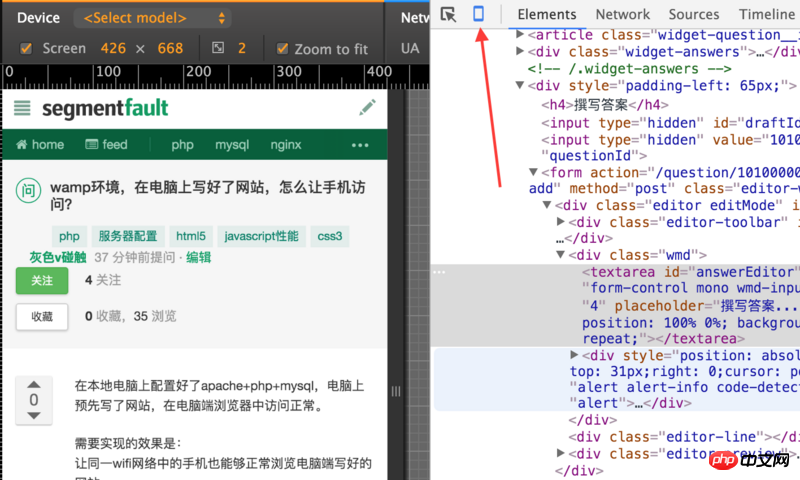Click the device pixel ratio icon
The width and height of the screenshot is (800, 480).
[219, 48]
